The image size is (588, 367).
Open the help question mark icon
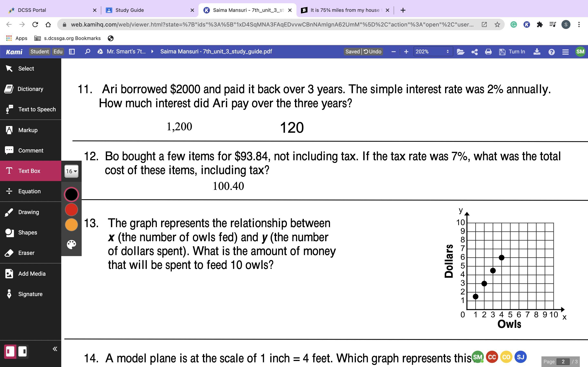pos(551,52)
